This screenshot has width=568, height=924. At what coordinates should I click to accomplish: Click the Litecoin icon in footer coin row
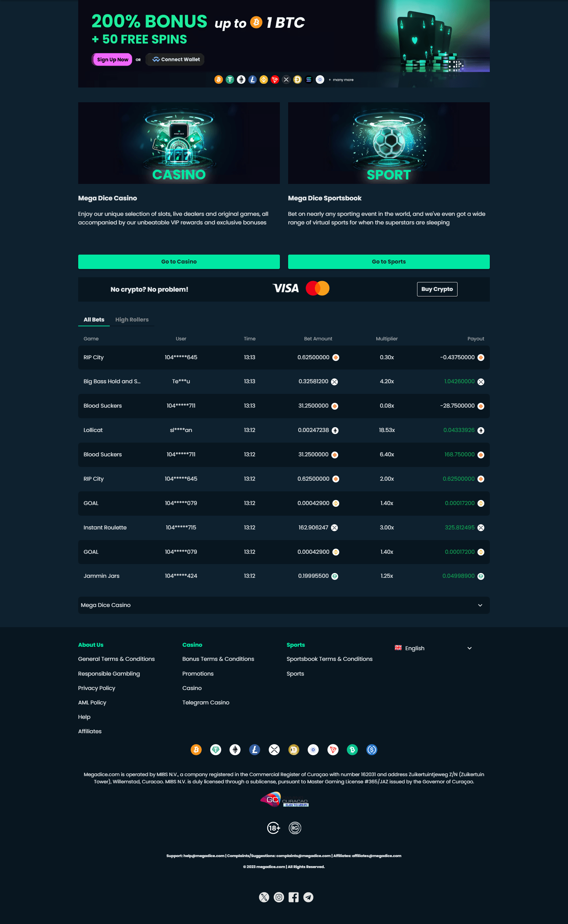coord(255,750)
